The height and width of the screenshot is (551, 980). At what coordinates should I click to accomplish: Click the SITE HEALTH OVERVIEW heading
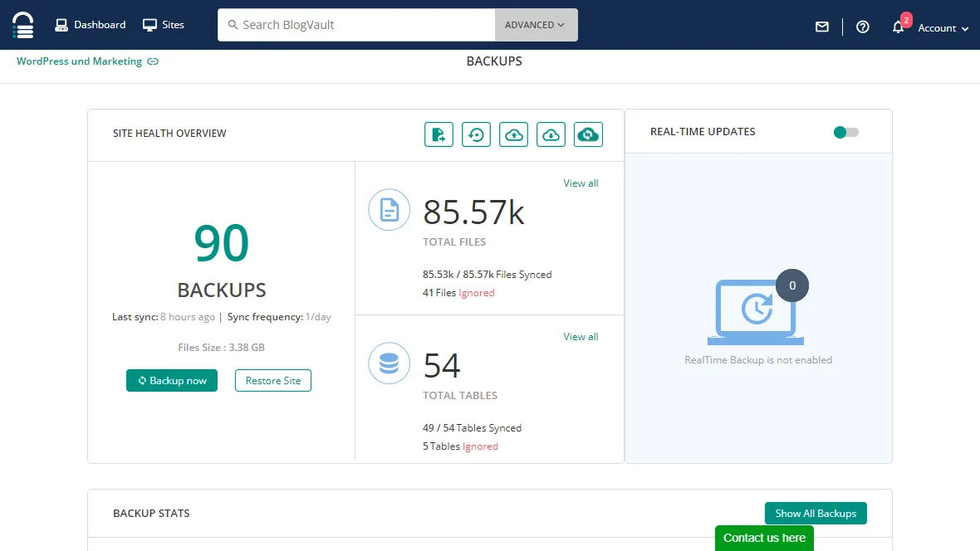[169, 133]
